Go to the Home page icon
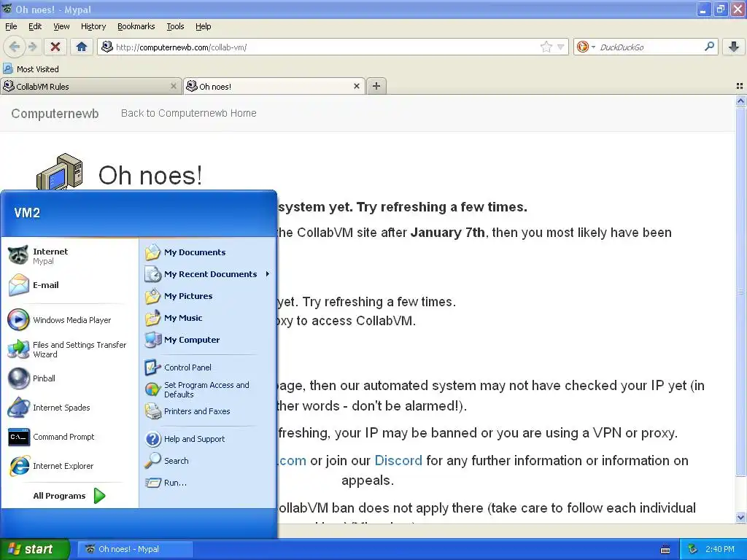The image size is (747, 560). (82, 47)
